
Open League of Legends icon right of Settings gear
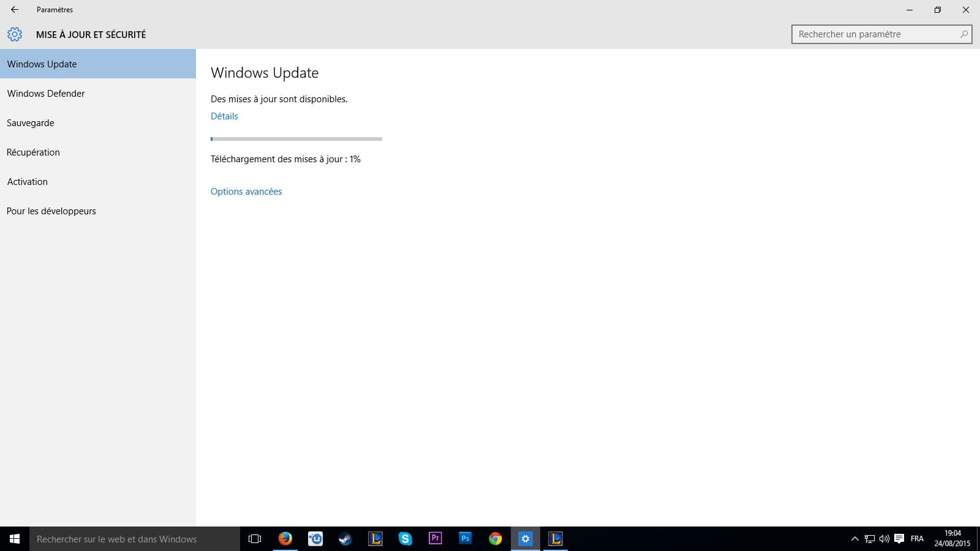[555, 539]
